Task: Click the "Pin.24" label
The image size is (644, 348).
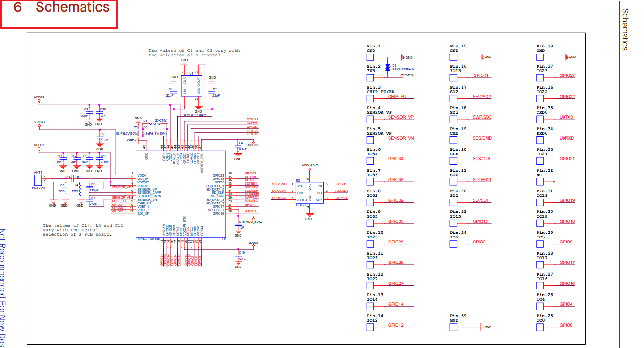Action: 458,233
